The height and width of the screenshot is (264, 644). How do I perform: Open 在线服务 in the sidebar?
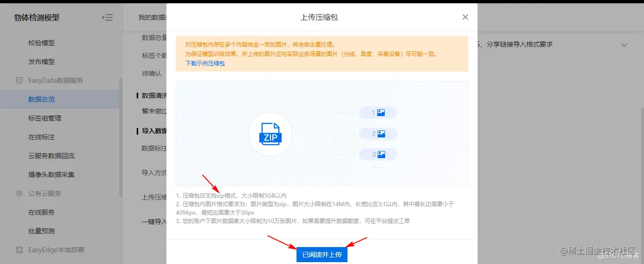coord(41,212)
